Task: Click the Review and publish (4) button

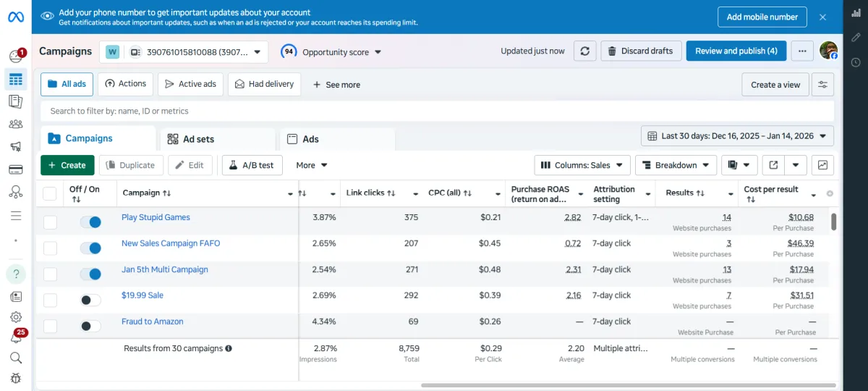Action: coord(736,51)
